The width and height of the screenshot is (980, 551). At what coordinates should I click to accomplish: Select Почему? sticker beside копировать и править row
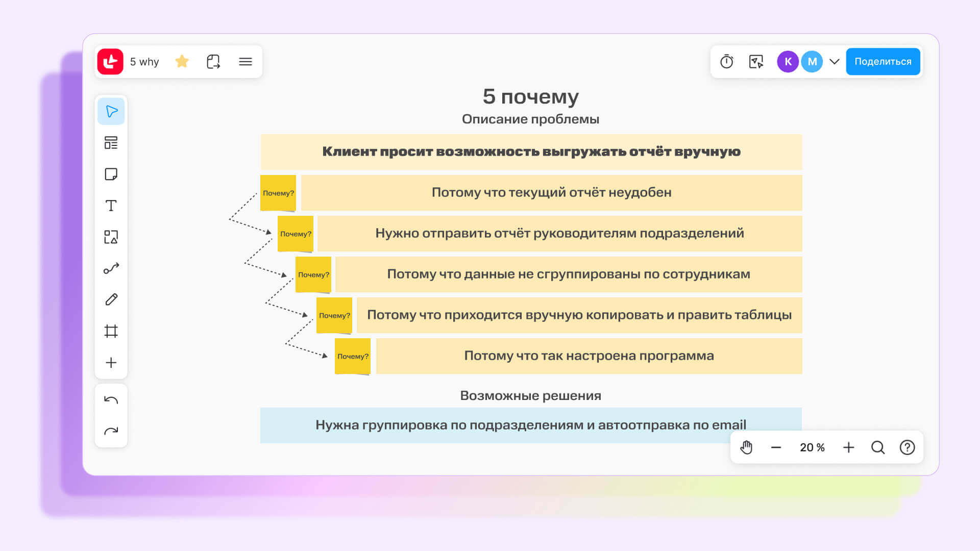(x=334, y=315)
